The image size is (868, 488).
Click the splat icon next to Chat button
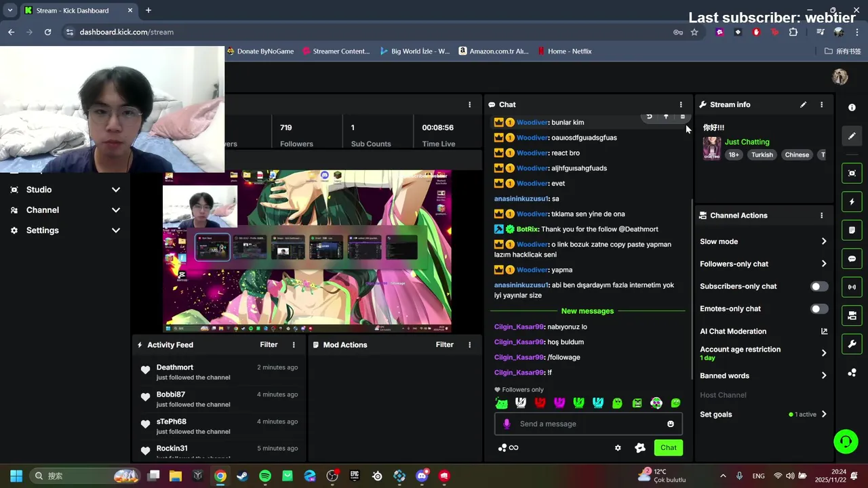click(x=640, y=447)
